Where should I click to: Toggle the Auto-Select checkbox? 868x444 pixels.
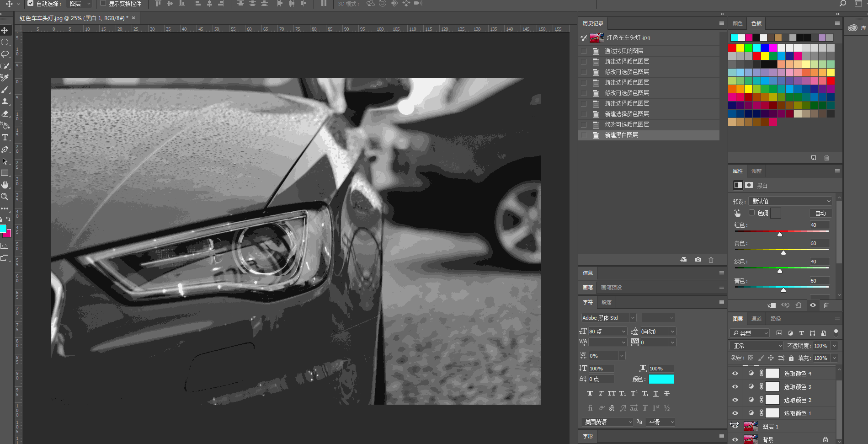(31, 3)
